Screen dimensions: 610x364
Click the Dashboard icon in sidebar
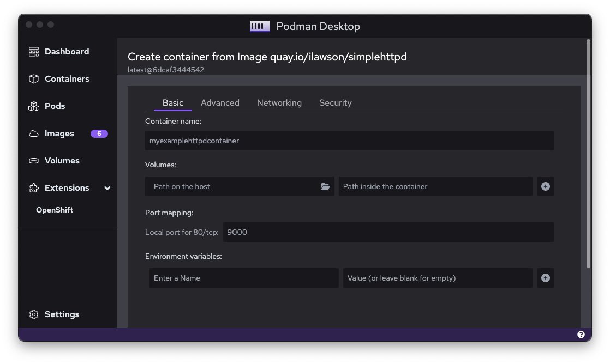point(34,52)
